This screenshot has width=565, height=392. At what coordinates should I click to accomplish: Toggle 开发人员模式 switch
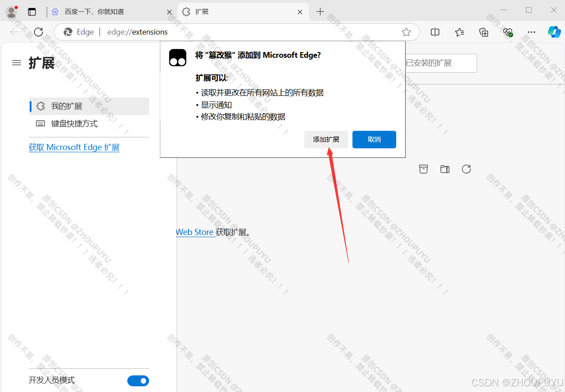click(x=138, y=381)
